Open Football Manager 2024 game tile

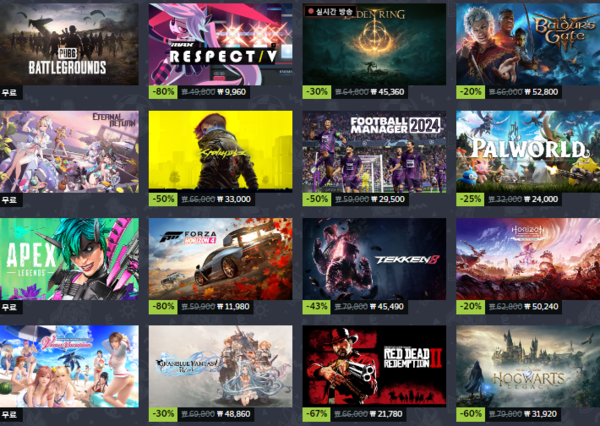(x=374, y=152)
